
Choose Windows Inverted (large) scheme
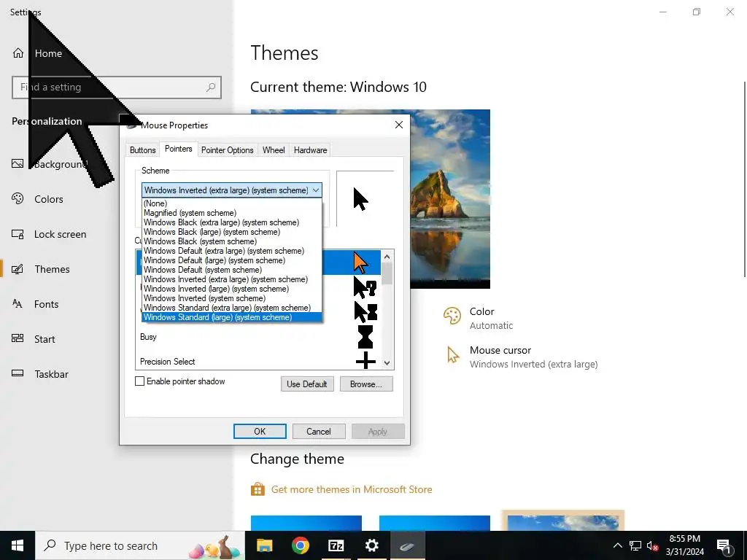(x=232, y=289)
